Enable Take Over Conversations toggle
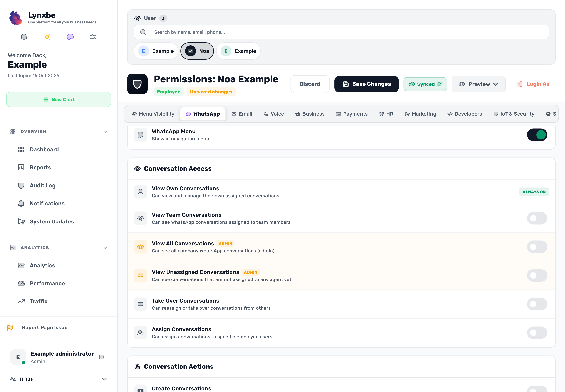Viewport: 565px width, 392px height. 537,304
